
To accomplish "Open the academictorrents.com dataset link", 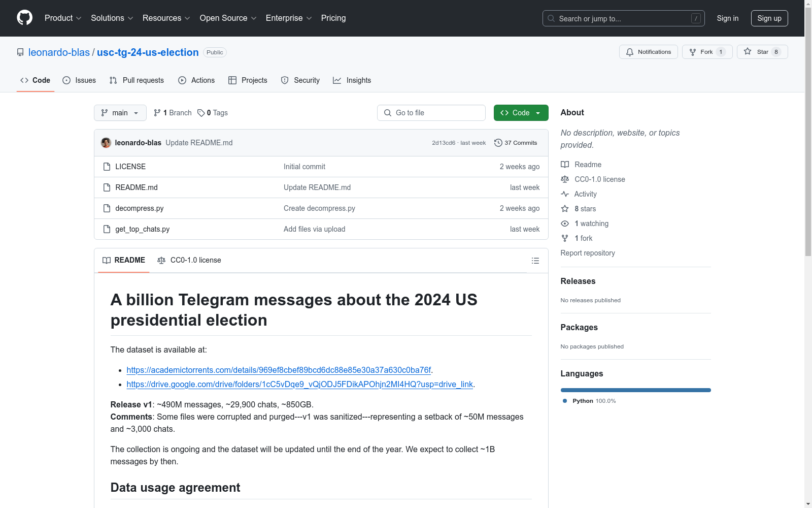I will pyautogui.click(x=279, y=370).
